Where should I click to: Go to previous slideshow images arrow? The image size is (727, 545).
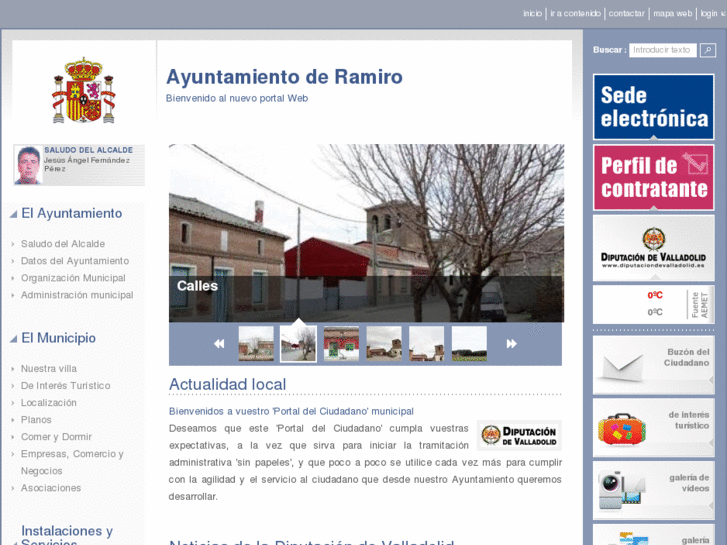coord(219,344)
